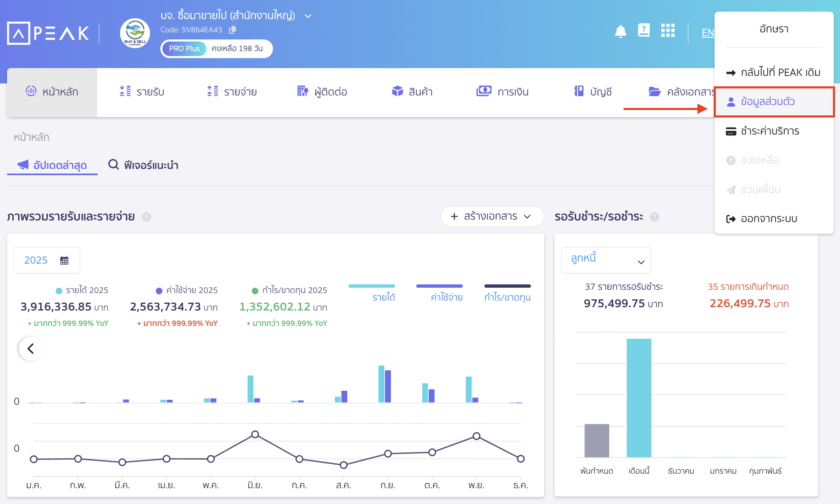Click the calendar icon beside 2025
Screen dimensions: 840x504
click(x=64, y=260)
